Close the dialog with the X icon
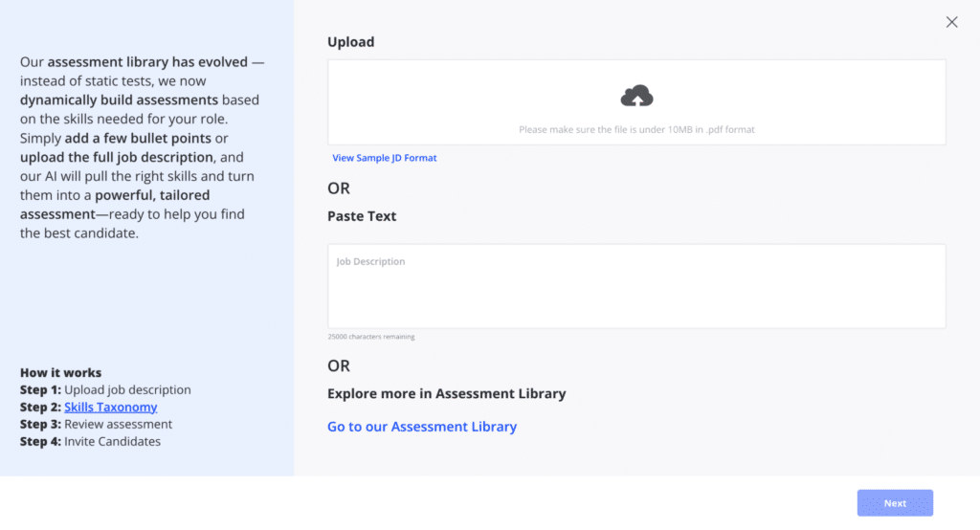The width and height of the screenshot is (980, 530). 951,23
